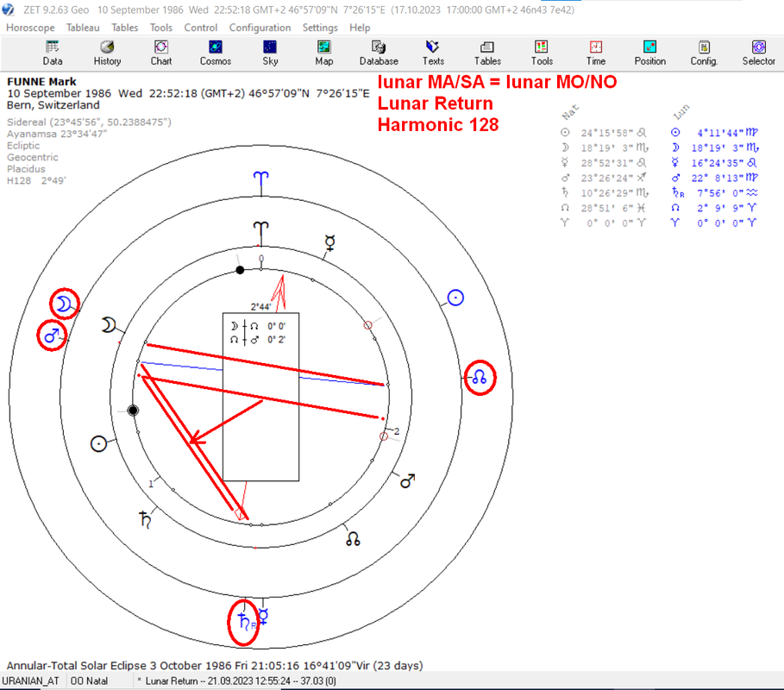Open the Horoscope menu
This screenshot has height=690, width=784.
click(30, 28)
